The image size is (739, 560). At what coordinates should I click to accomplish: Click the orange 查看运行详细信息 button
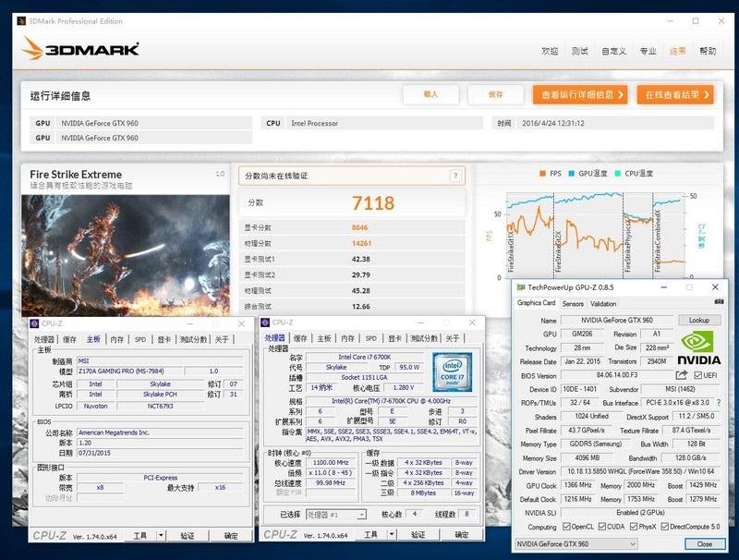pyautogui.click(x=580, y=94)
